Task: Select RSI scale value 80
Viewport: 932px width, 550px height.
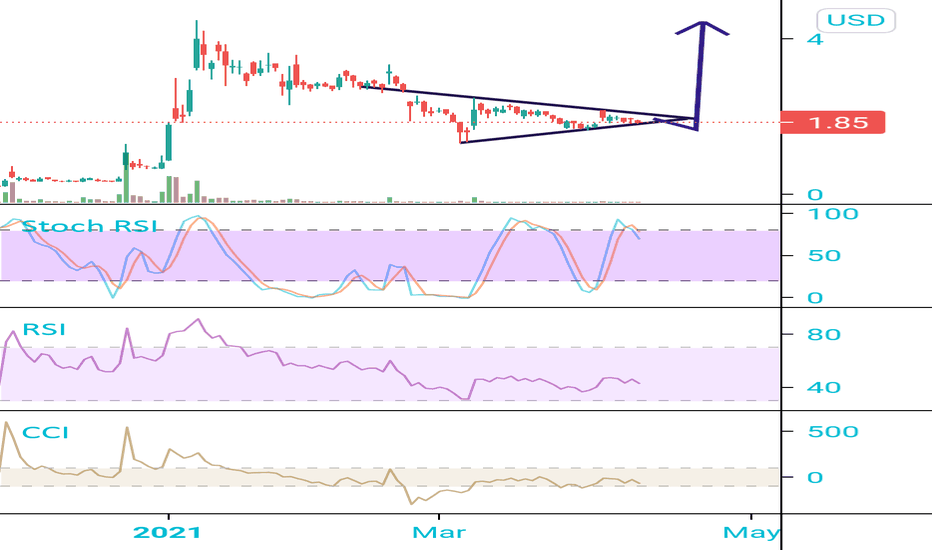Action: [x=824, y=334]
